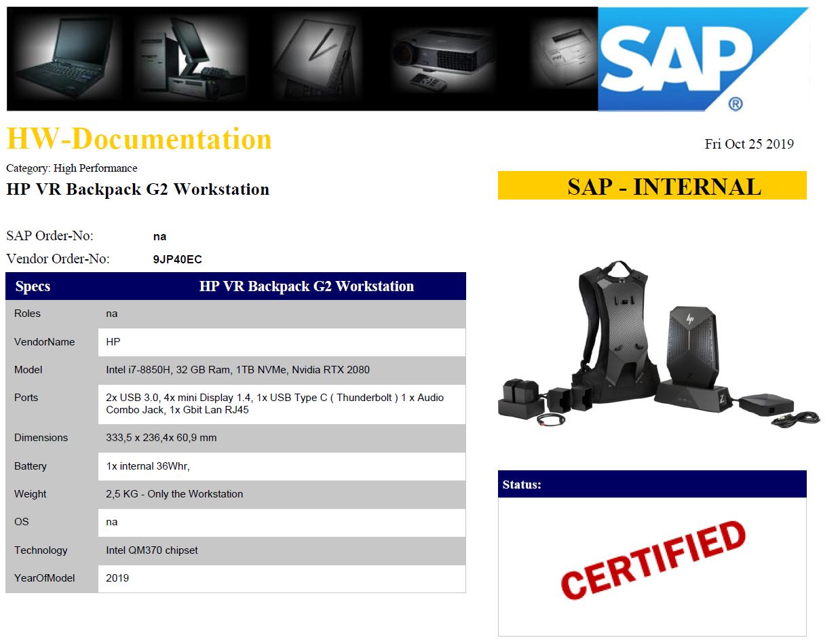Click the Dimensions row label
Image resolution: width=840 pixels, height=642 pixels.
coord(41,438)
